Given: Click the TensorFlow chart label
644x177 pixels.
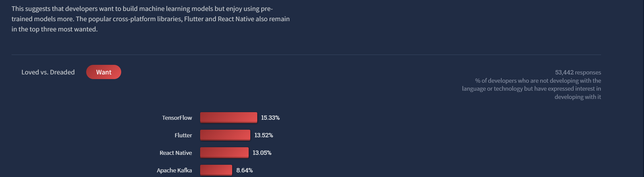Looking at the screenshot, I should tap(177, 118).
